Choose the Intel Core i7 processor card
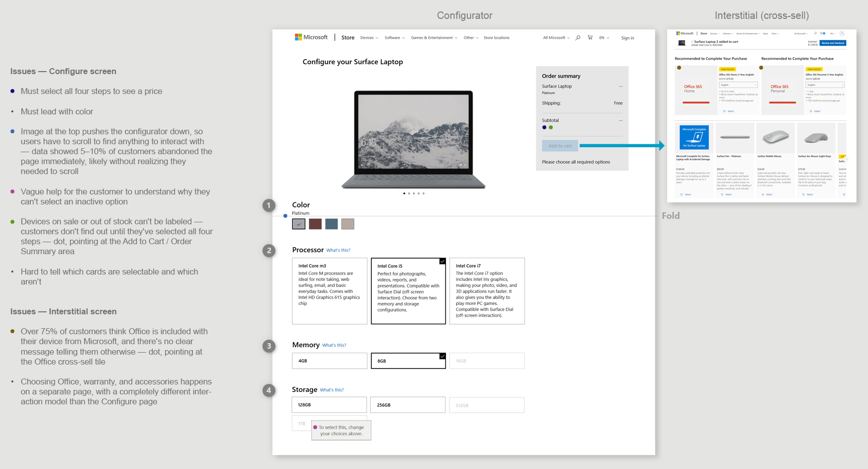 [x=487, y=291]
